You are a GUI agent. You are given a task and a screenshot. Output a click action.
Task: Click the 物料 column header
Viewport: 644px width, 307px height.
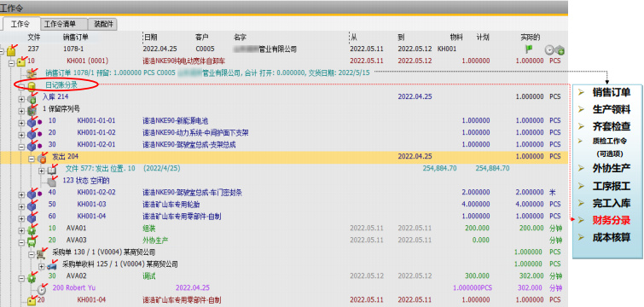pyautogui.click(x=456, y=38)
